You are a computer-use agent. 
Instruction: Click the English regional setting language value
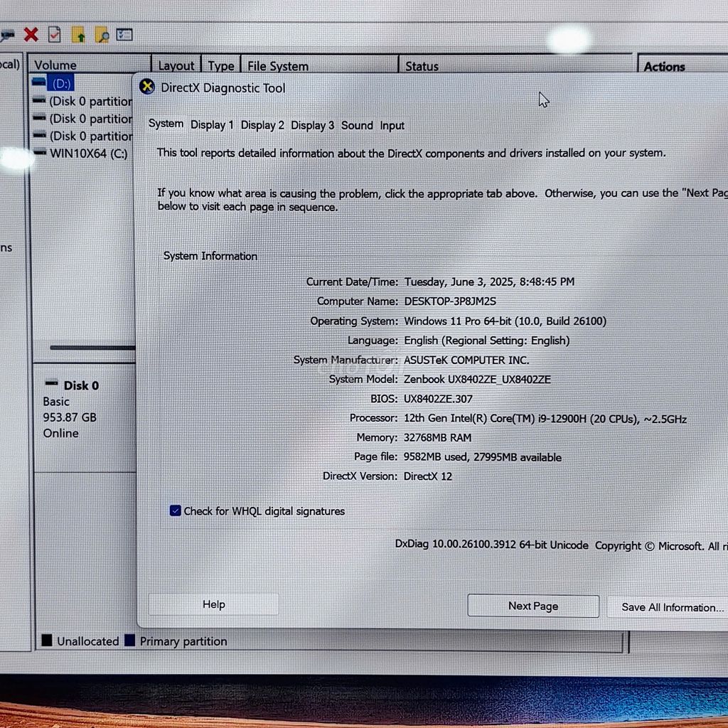pyautogui.click(x=486, y=341)
